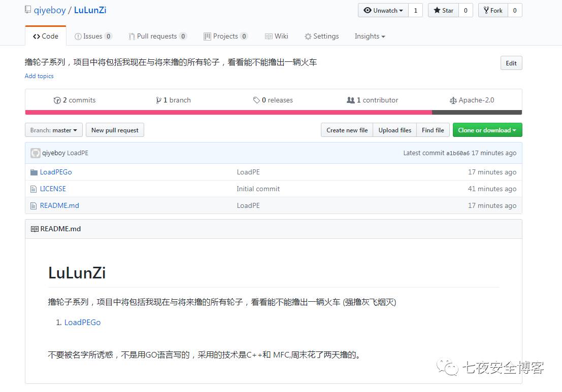Open the LICENSE file
Image resolution: width=562 pixels, height=392 pixels.
point(53,189)
